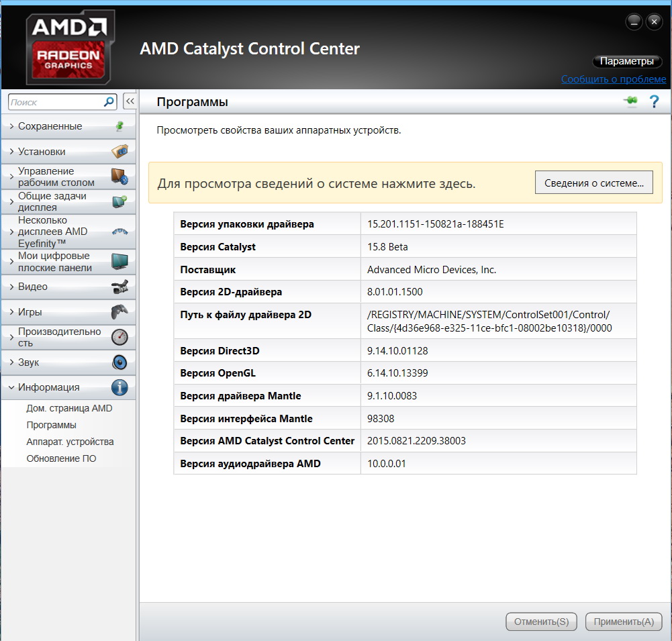This screenshot has height=641, width=672.
Task: Click the Звук speaker icon
Action: [119, 362]
